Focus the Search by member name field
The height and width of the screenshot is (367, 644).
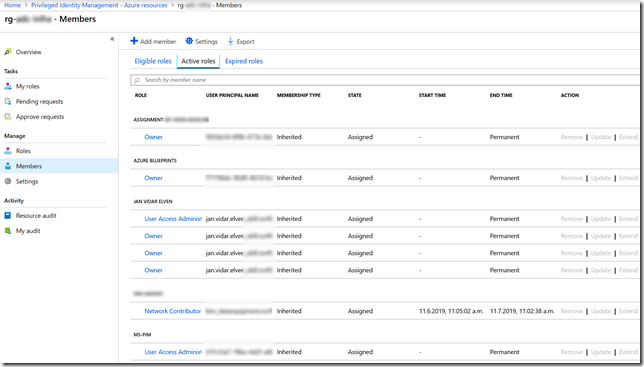point(385,80)
